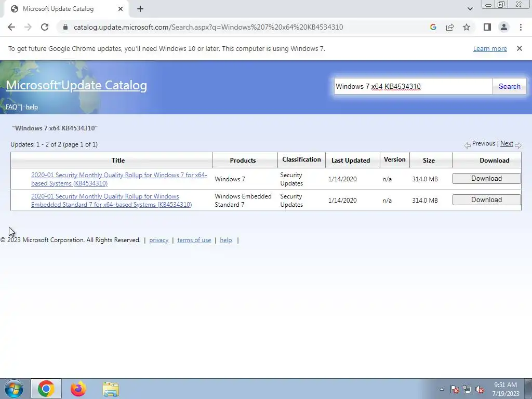This screenshot has height=399, width=532.
Task: Sort results by Last Updated column
Action: pos(351,160)
